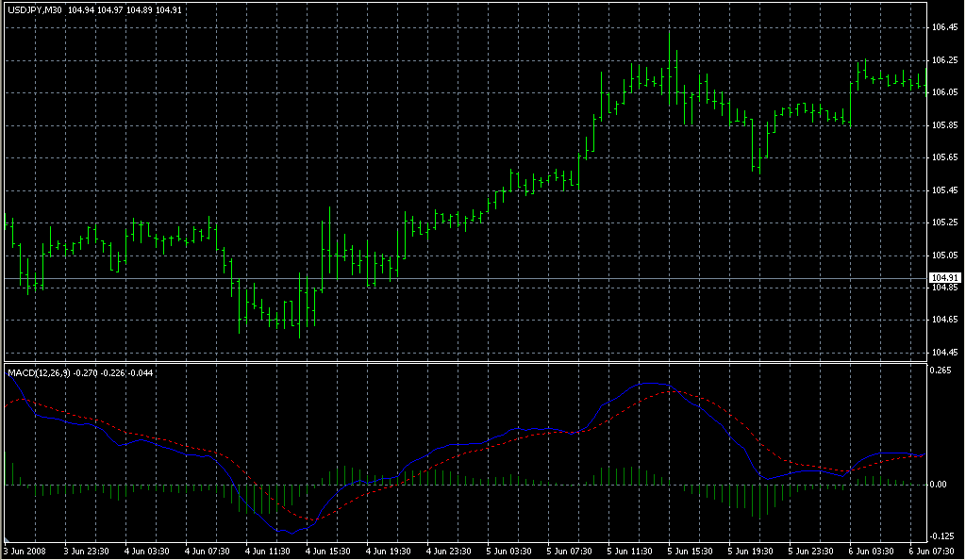Click the 0.00 MACD zero level label

tap(938, 485)
